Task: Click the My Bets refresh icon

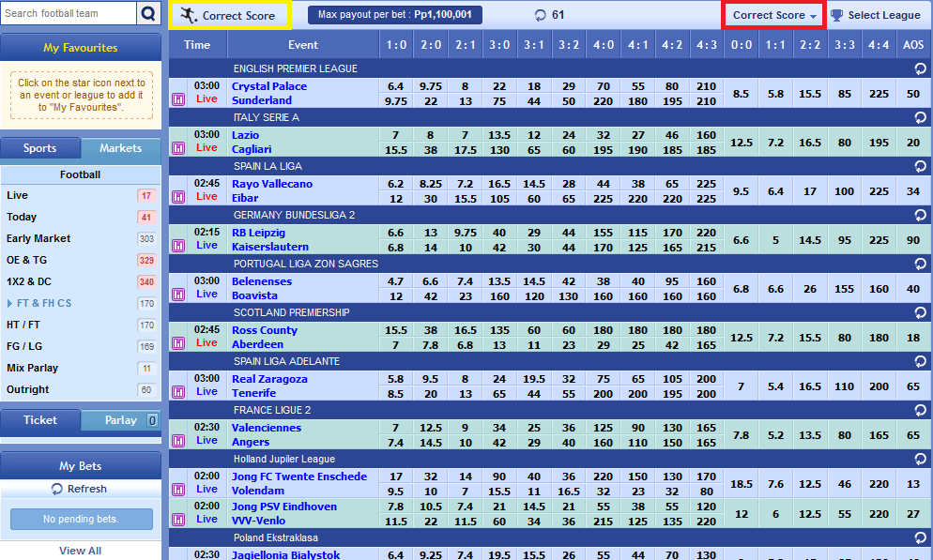Action: (57, 490)
